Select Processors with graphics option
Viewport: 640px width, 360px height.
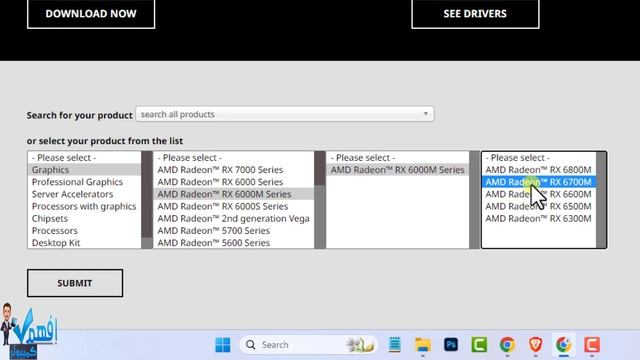(84, 207)
